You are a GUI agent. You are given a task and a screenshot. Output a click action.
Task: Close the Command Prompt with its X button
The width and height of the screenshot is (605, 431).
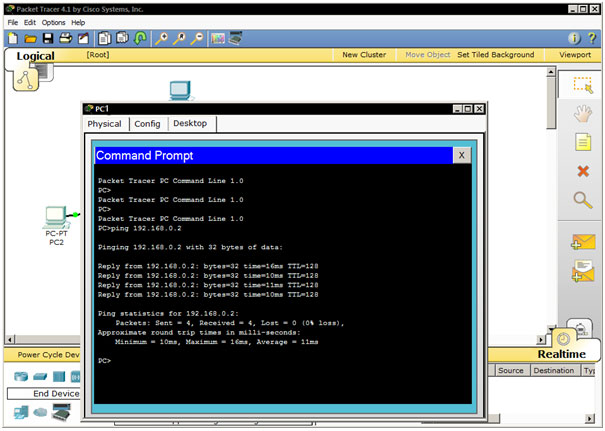[x=461, y=155]
